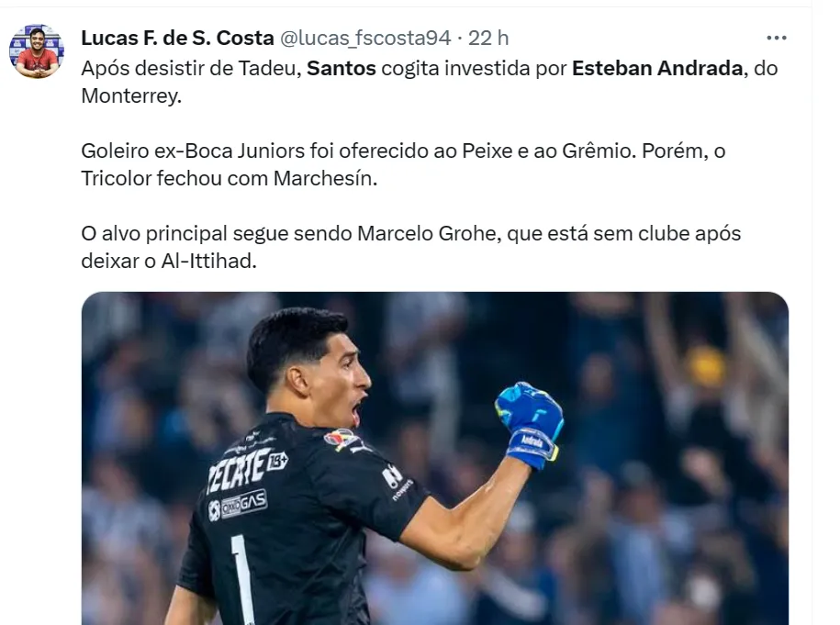Image resolution: width=840 pixels, height=625 pixels.
Task: Click the name Tadeu in the first line
Action: tap(268, 69)
